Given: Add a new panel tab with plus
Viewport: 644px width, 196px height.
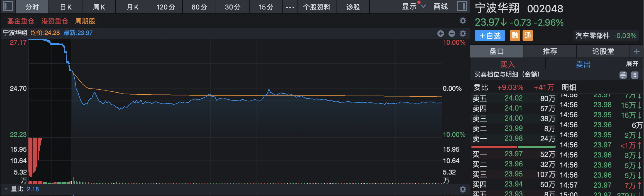Looking at the screenshot, I should coord(636,51).
